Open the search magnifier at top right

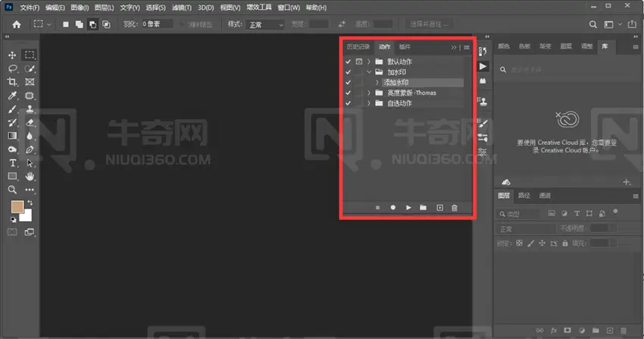(x=592, y=25)
